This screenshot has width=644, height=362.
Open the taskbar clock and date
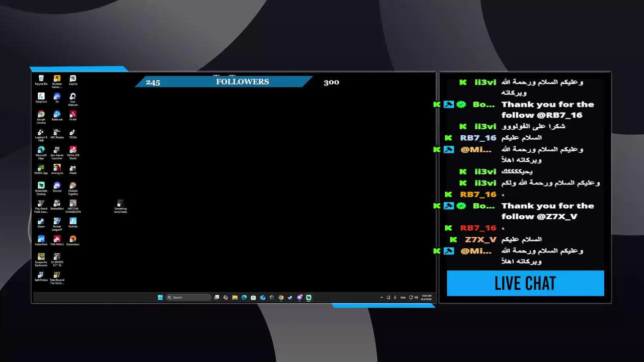(x=426, y=297)
